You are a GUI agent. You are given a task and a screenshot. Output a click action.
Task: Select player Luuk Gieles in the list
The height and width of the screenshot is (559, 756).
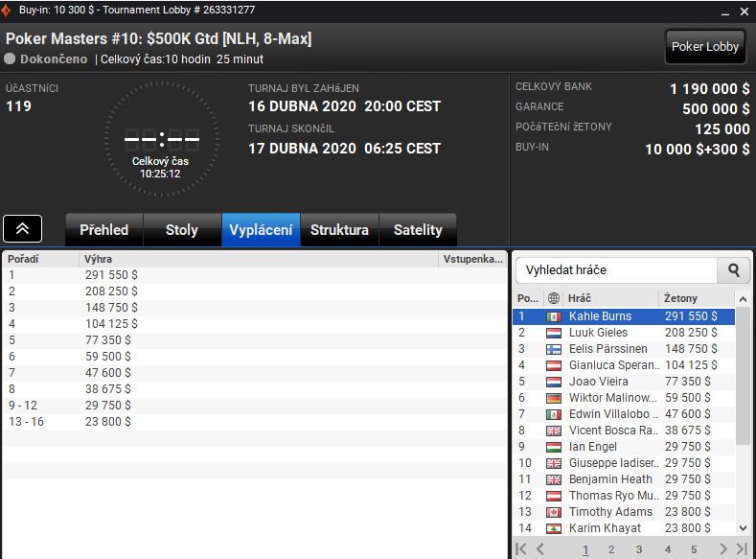point(624,333)
